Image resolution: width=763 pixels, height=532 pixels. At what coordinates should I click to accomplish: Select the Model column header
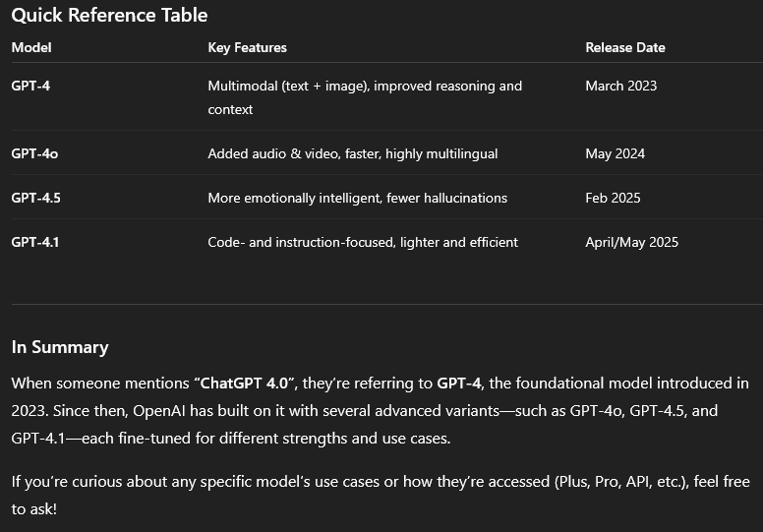pos(31,47)
